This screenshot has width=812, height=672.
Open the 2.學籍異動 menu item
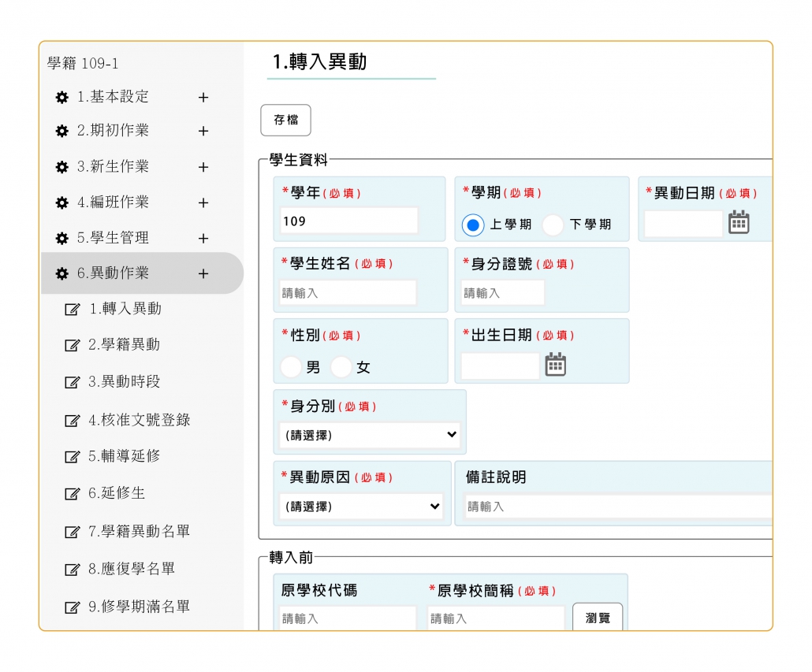pyautogui.click(x=125, y=344)
